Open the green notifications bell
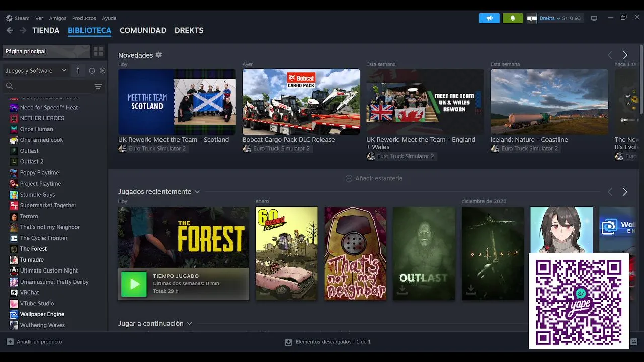 513,18
